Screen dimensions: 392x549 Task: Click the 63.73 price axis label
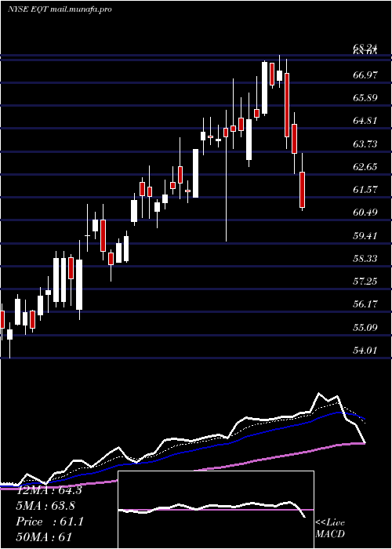[365, 144]
